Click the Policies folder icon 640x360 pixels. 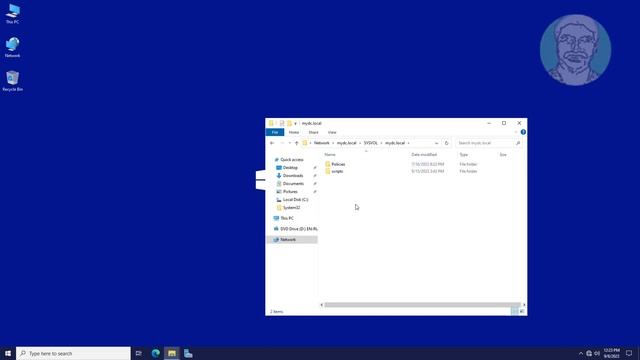coord(328,164)
